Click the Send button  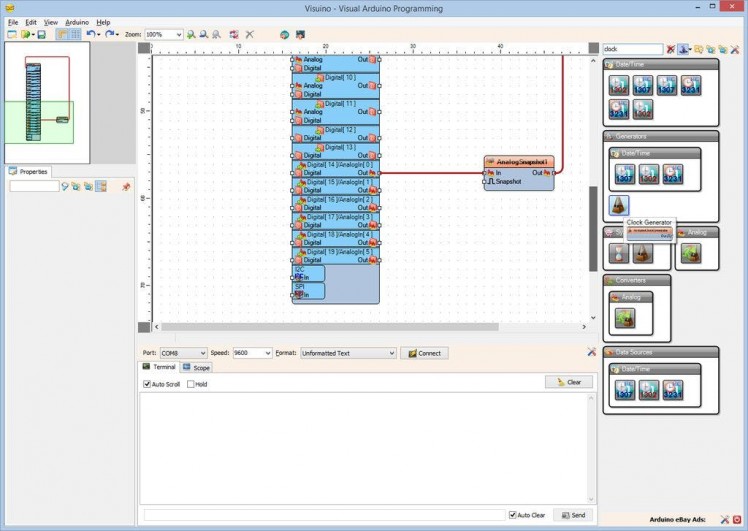(x=572, y=515)
